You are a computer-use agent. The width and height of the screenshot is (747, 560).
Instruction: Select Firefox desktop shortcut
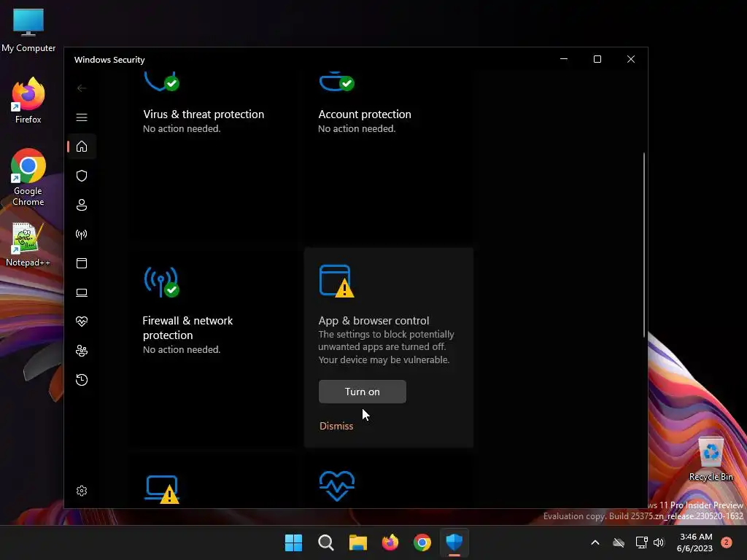click(x=28, y=101)
